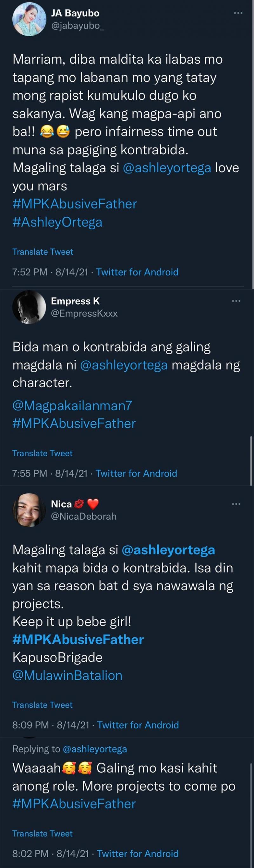This screenshot has height=868, width=254.
Task: Open the @NicaDeborah handle
Action: pos(84,516)
